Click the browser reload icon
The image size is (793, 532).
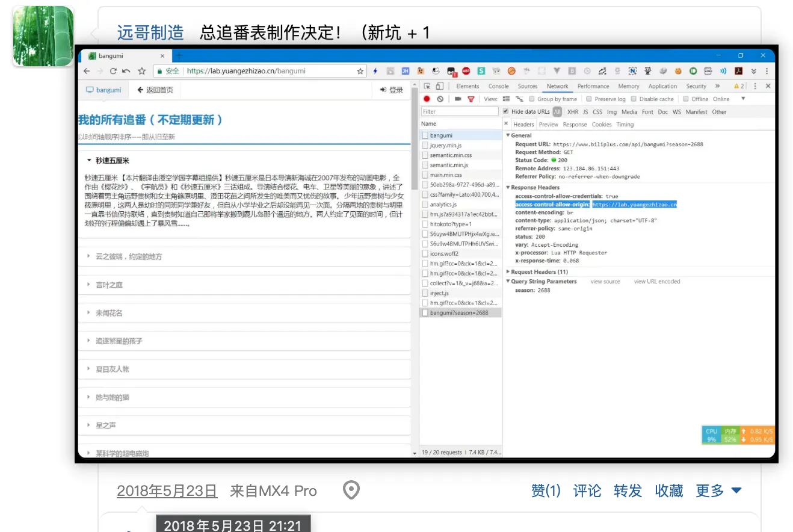[x=113, y=71]
